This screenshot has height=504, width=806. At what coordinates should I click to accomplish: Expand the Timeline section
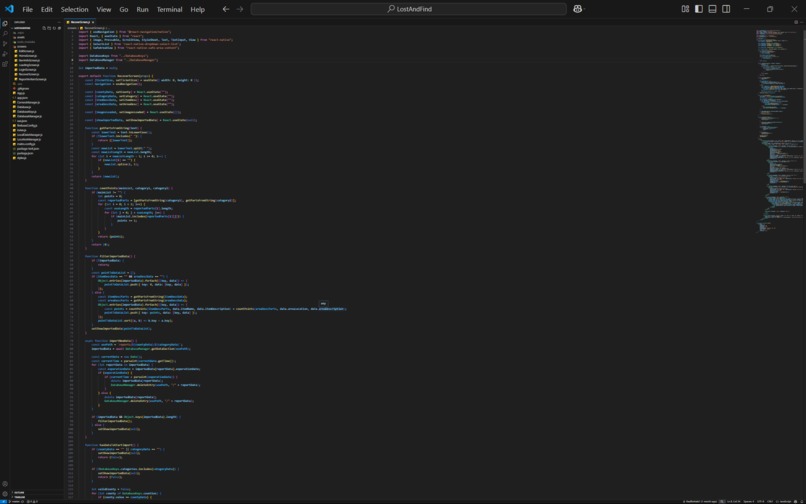coord(19,497)
